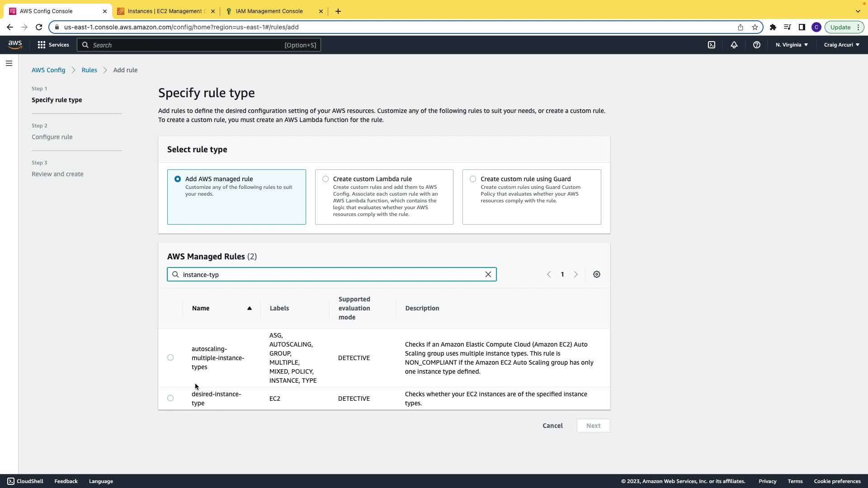
Task: Choose autoscaling-multiple-instance-types rule radio
Action: 170,357
